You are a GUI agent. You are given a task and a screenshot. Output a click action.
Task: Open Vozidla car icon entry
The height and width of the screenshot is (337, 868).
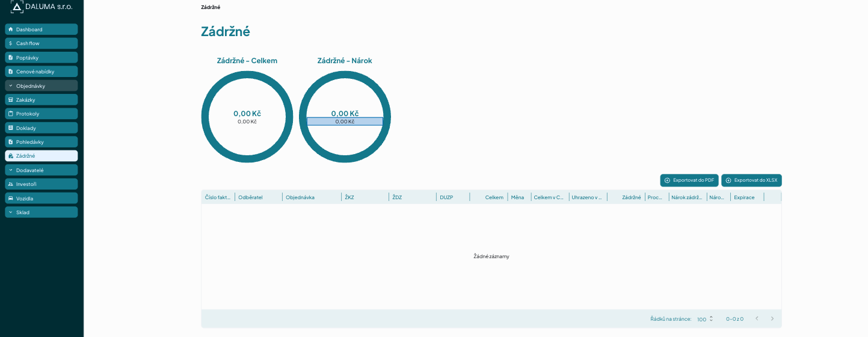[41, 198]
